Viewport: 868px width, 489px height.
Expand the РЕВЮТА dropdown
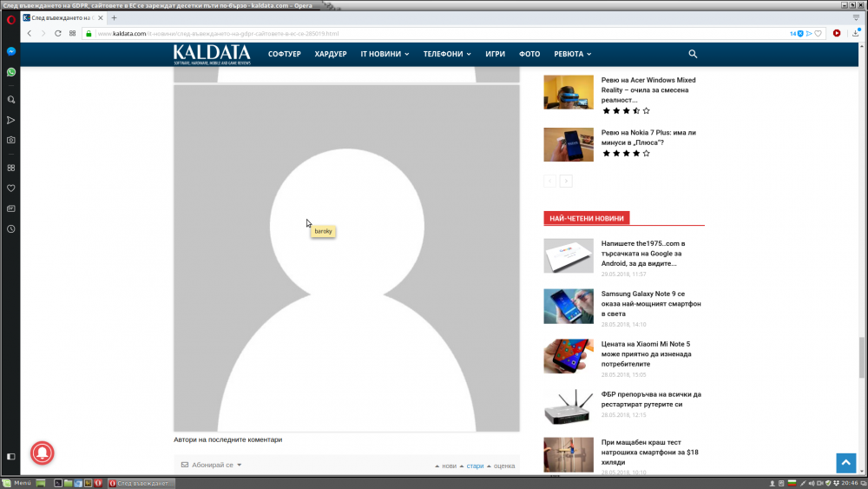coord(572,54)
